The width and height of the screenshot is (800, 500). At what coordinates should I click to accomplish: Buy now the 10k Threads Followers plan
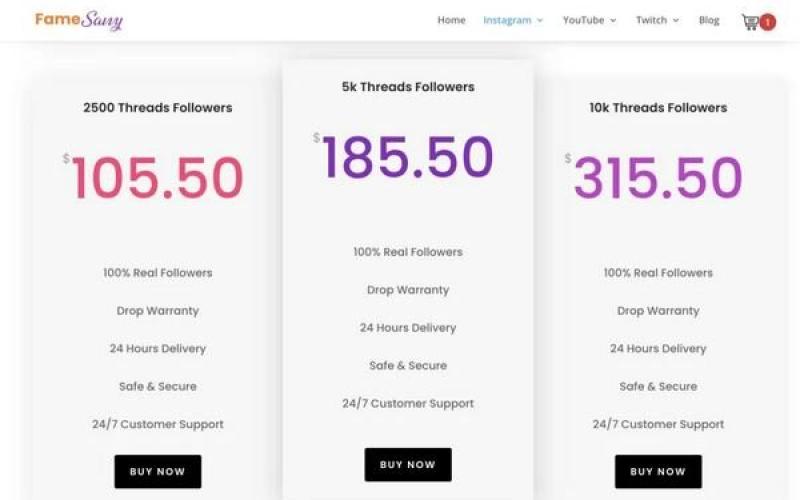(658, 471)
